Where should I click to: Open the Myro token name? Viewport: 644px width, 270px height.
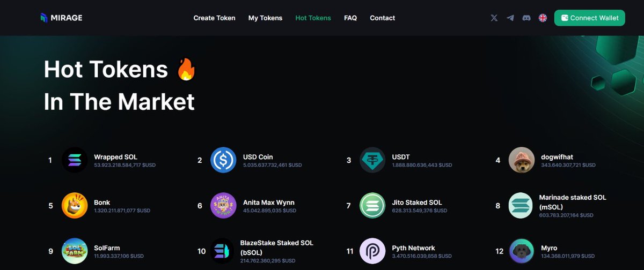[549, 248]
